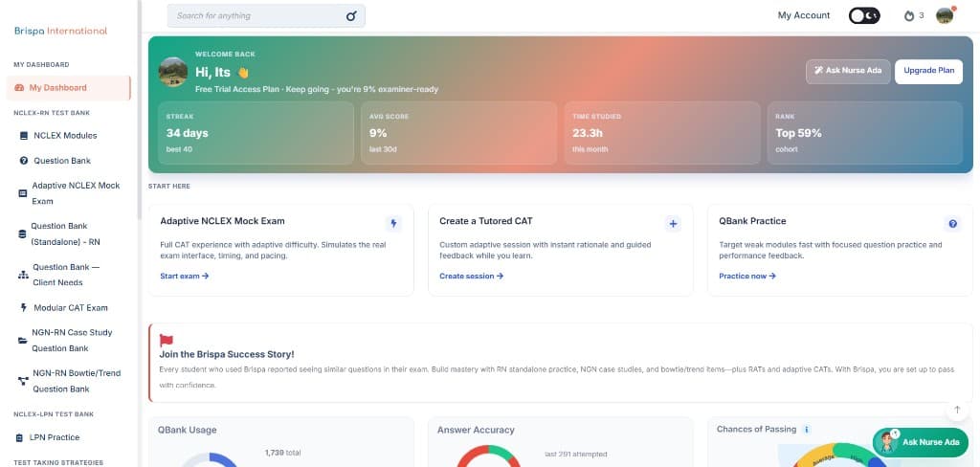This screenshot has width=980, height=467.
Task: Open NGN-RN Bowtie/Trend Question Bank
Action: 77,381
